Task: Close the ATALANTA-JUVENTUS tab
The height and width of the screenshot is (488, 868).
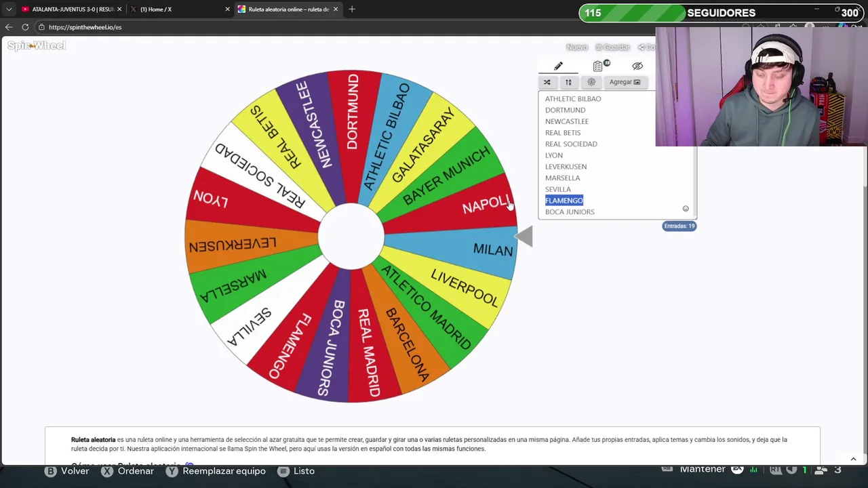Action: point(119,9)
